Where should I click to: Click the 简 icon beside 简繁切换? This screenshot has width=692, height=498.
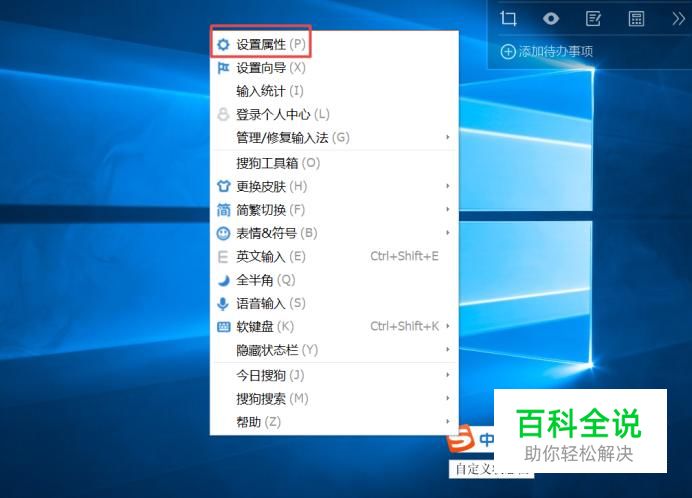[x=223, y=210]
